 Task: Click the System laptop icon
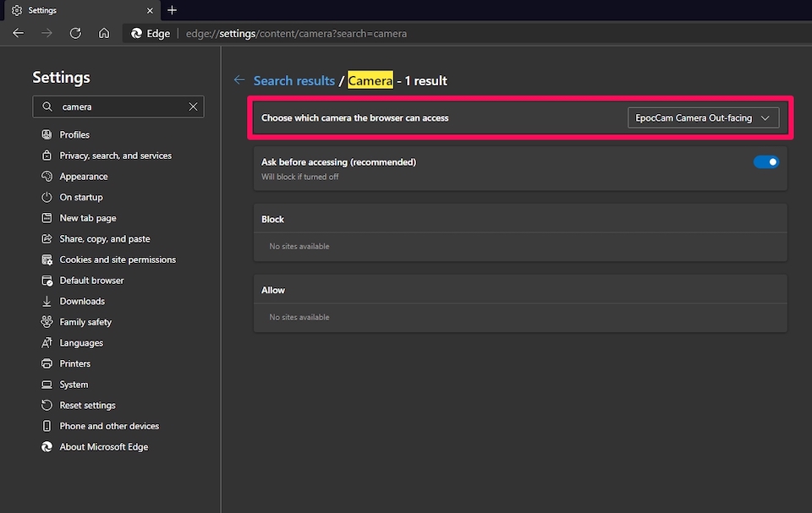pyautogui.click(x=47, y=385)
